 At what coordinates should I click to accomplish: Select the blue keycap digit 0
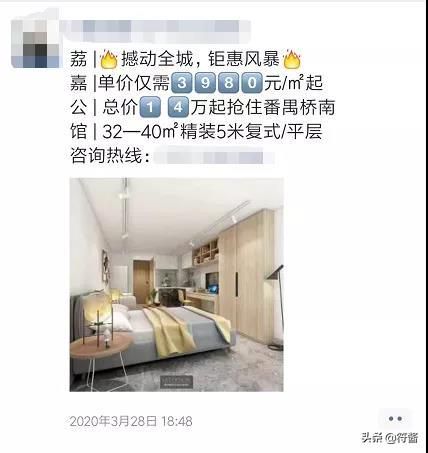252,83
